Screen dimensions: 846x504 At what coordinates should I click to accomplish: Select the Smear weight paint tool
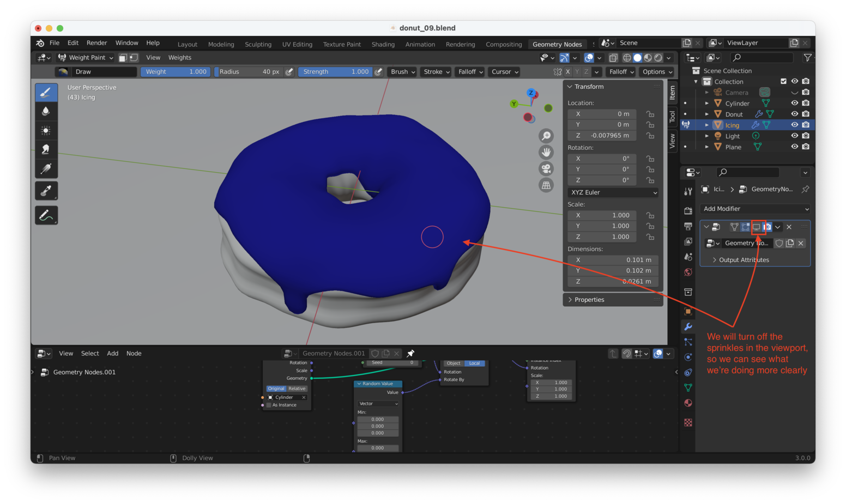click(46, 149)
